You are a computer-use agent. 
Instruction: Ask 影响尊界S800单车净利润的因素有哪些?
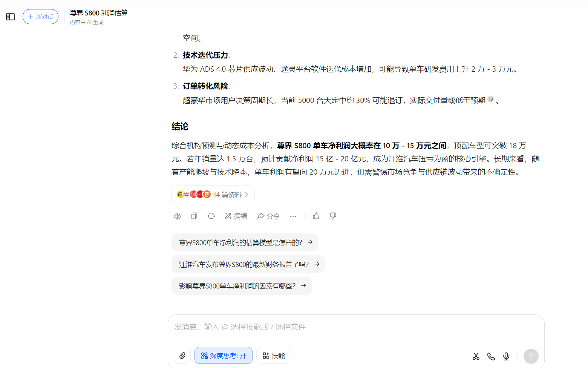pyautogui.click(x=242, y=286)
